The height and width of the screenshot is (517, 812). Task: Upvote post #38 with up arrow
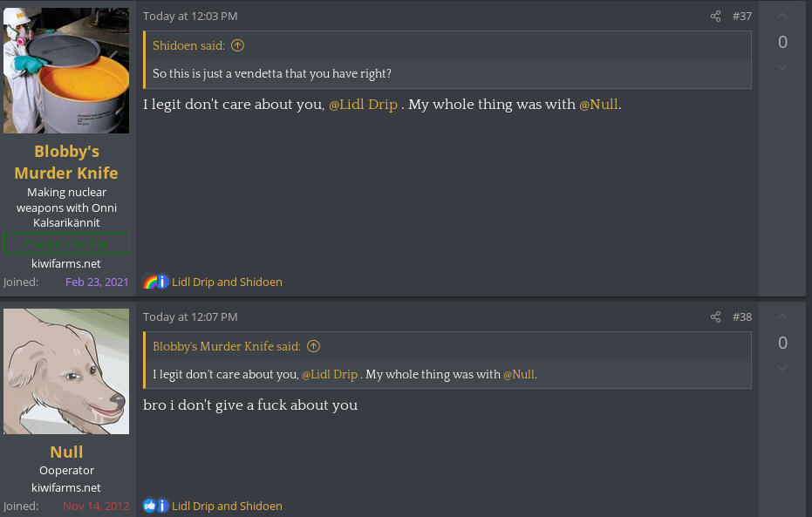782,316
